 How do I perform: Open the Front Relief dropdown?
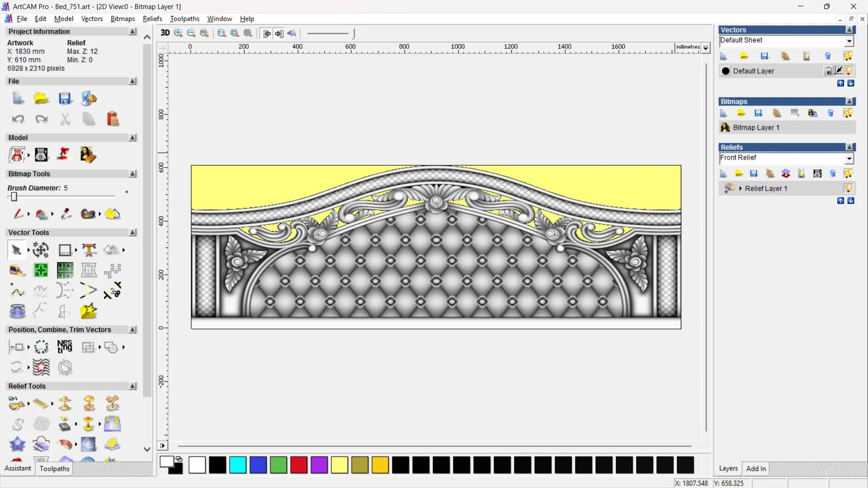[x=849, y=159]
